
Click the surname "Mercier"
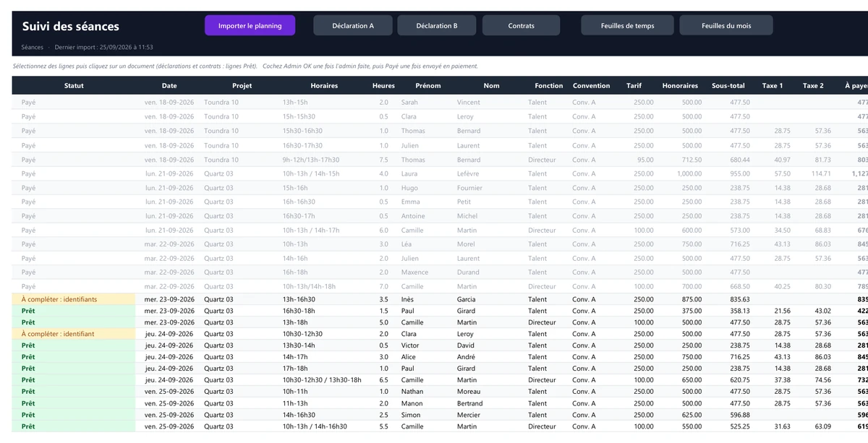coord(469,415)
